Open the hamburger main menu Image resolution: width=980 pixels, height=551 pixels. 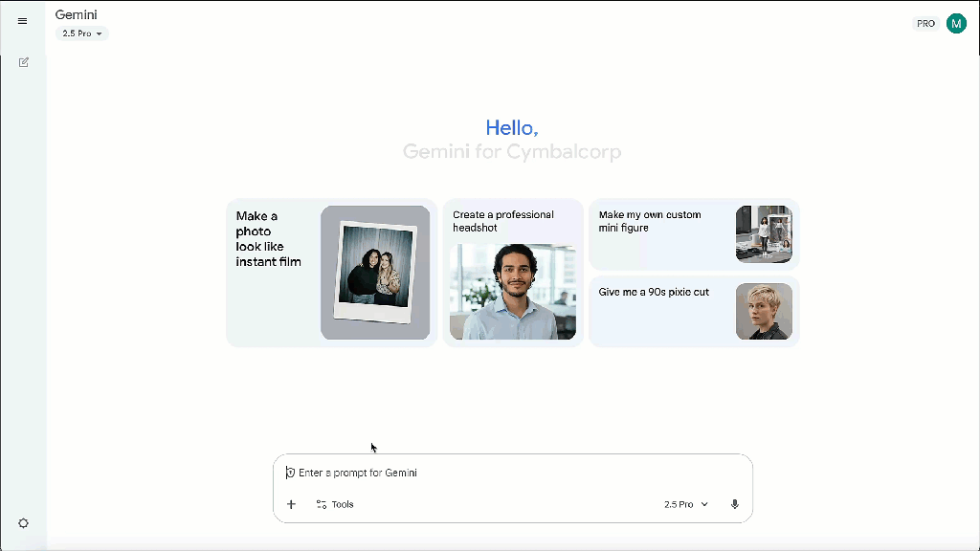click(x=23, y=21)
